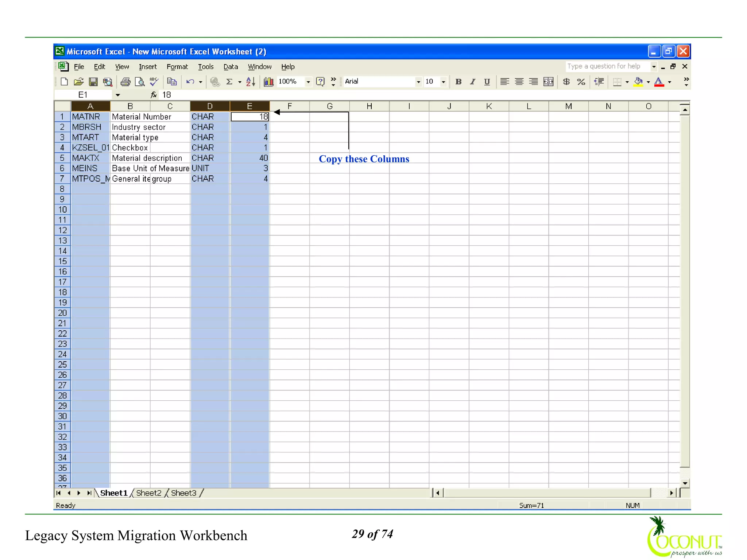The width and height of the screenshot is (747, 560).
Task: Open the Insert menu
Action: [148, 67]
